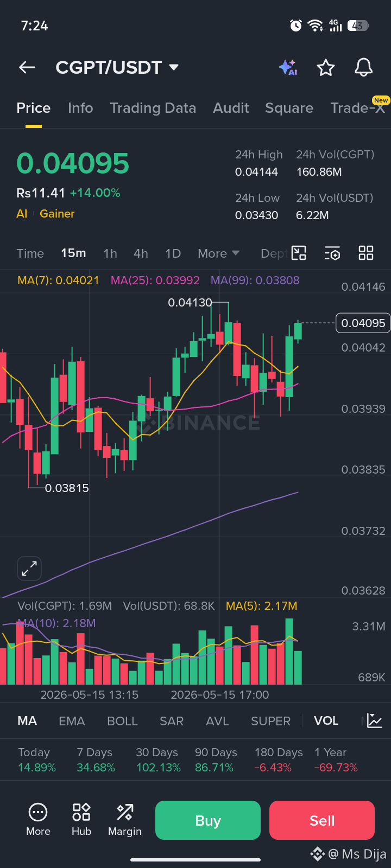
Task: Tap the AI category tag
Action: click(22, 214)
